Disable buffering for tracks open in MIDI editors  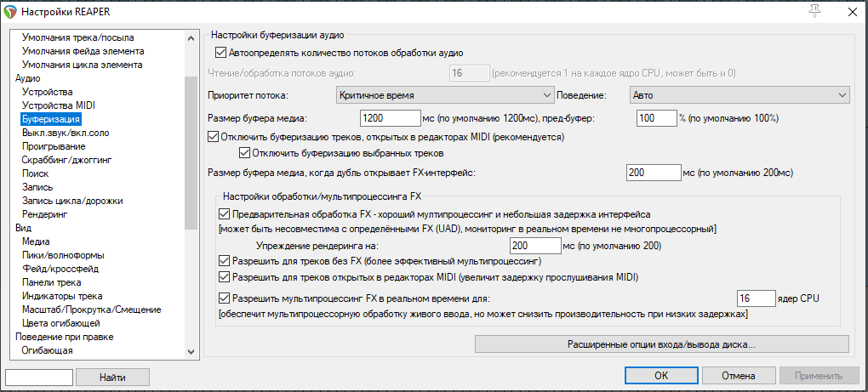[214, 136]
